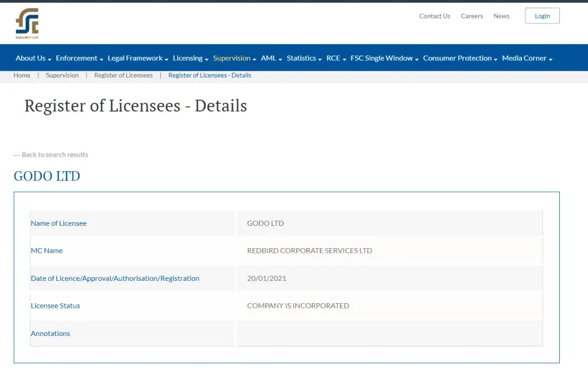Expand the Legal Framework menu
The width and height of the screenshot is (588, 371).
tap(138, 58)
